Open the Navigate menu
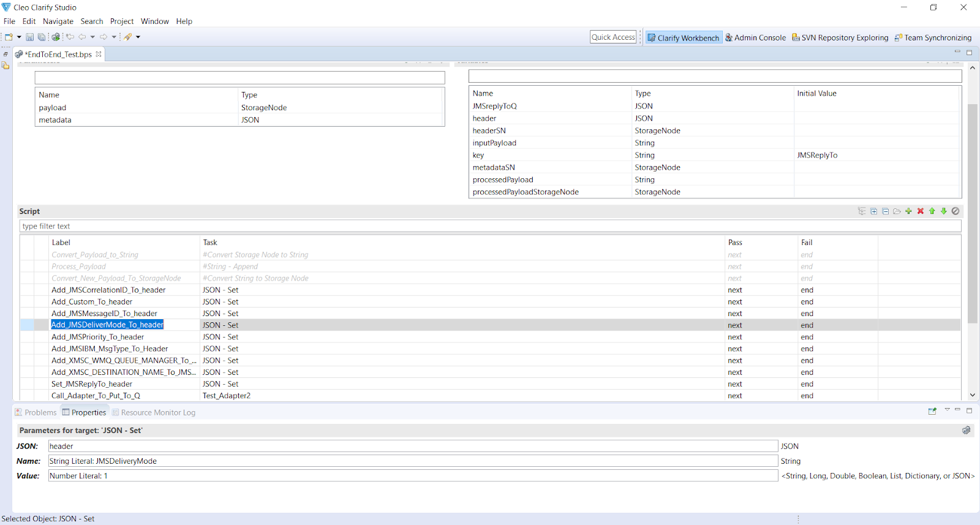980x525 pixels. pos(58,21)
